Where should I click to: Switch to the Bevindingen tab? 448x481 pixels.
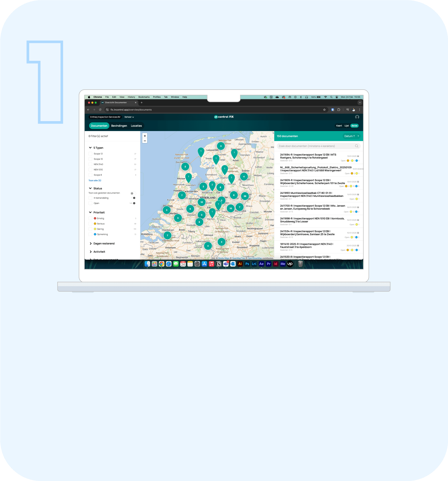(119, 126)
